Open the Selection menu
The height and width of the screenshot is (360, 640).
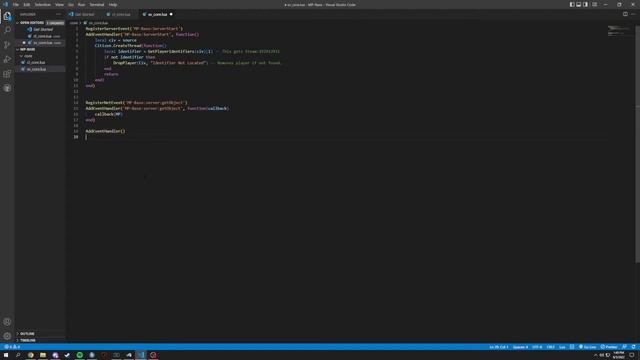coord(42,4)
